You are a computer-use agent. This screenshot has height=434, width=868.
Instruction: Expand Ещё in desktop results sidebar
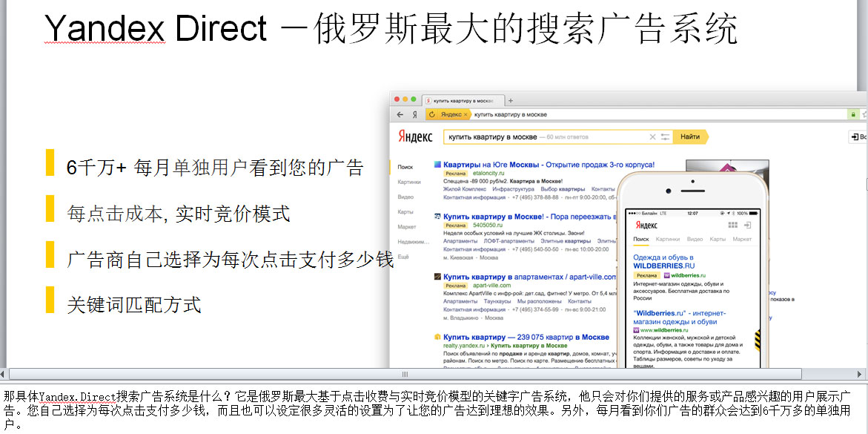pyautogui.click(x=403, y=257)
